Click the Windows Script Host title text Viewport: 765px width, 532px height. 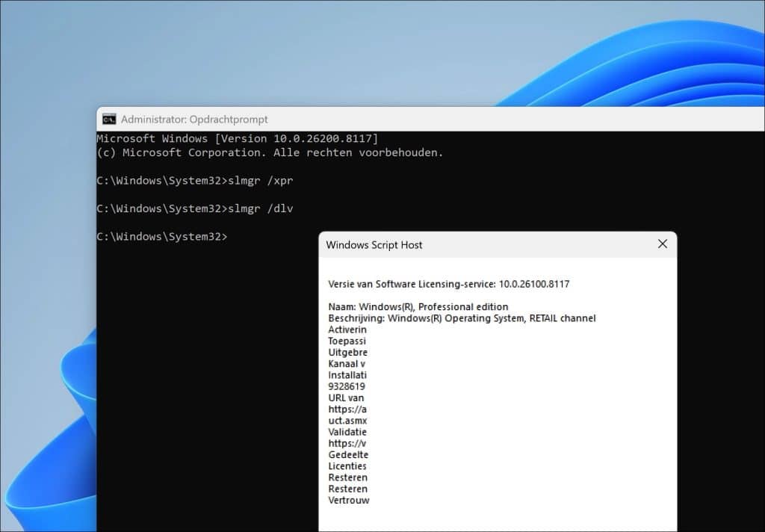(x=374, y=245)
